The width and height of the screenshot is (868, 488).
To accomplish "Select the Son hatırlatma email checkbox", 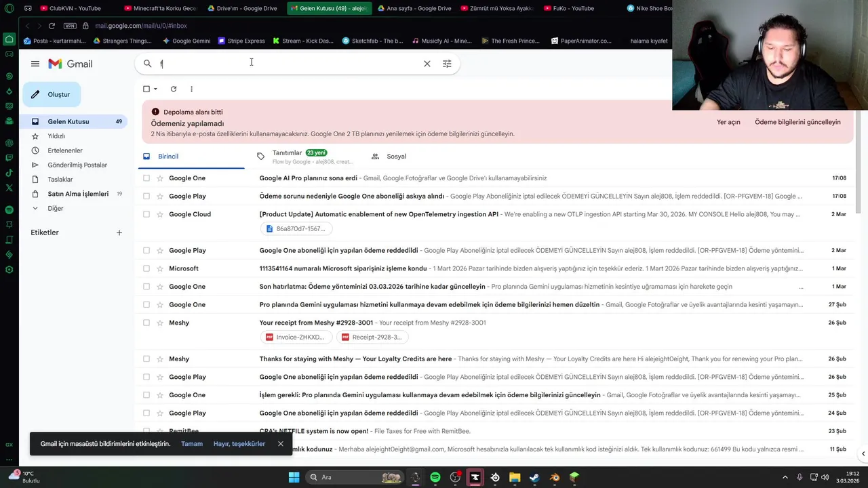I will coord(146,286).
